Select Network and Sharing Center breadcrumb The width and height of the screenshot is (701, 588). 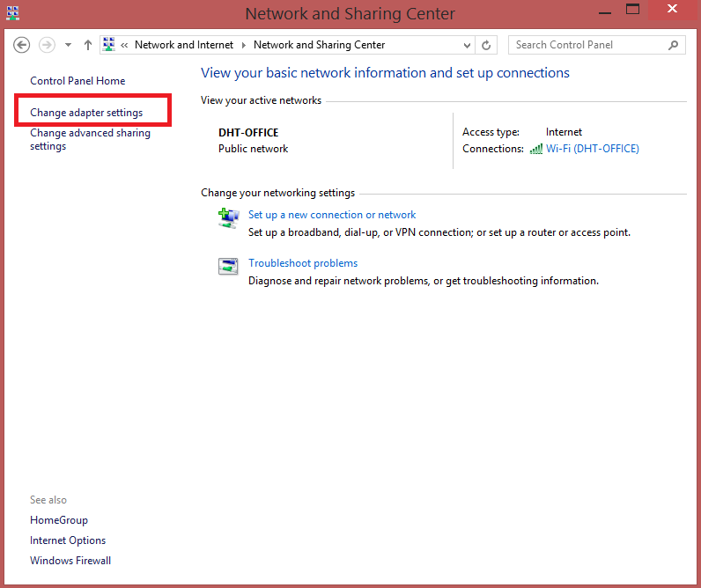[x=319, y=45]
